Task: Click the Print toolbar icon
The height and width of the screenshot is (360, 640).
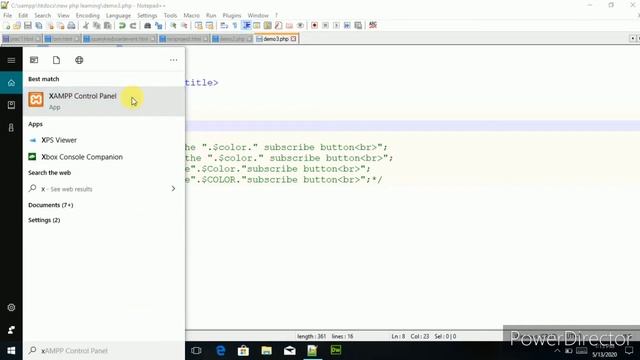Action: pyautogui.click(x=71, y=25)
